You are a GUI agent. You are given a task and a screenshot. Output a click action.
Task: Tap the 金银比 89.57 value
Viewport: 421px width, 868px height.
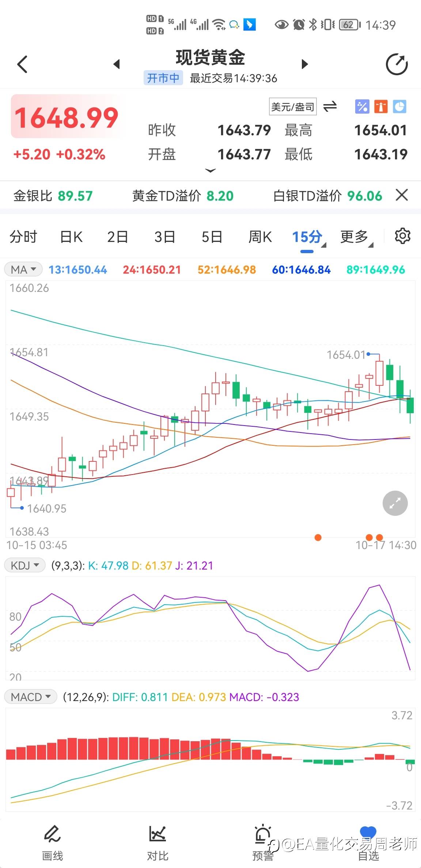[x=53, y=196]
